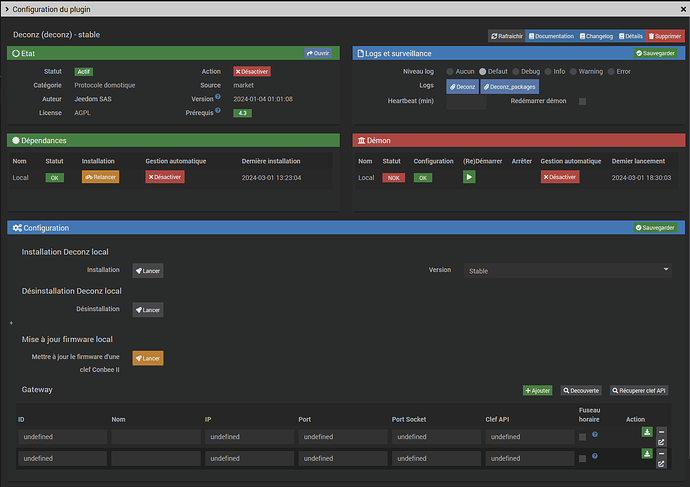This screenshot has width=690, height=487.
Task: Click the second gateway IP field
Action: (x=250, y=458)
